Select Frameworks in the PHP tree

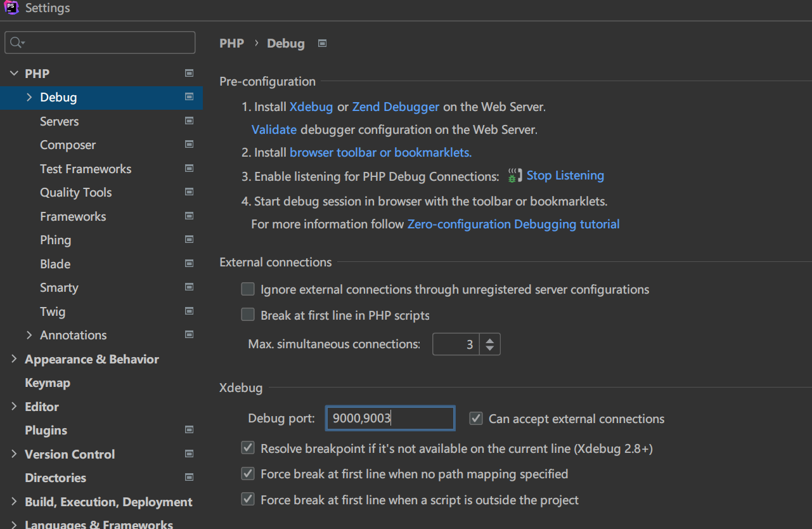(73, 216)
